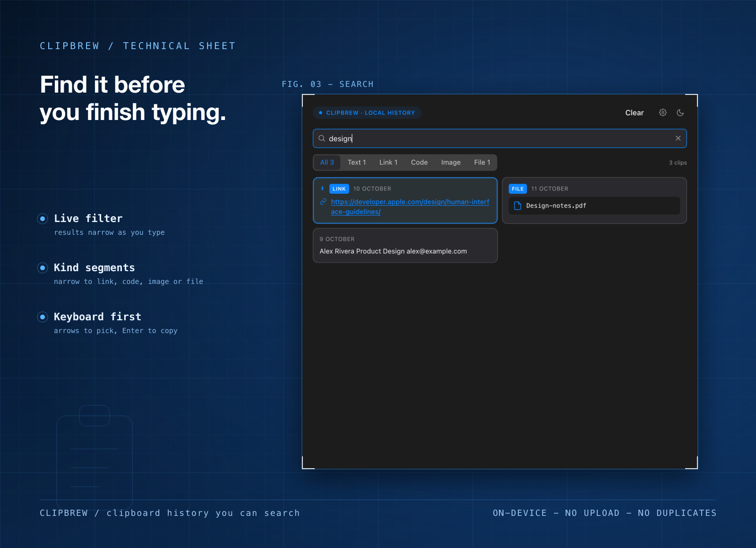
Task: Narrow results to File 1 segment
Action: 482,163
